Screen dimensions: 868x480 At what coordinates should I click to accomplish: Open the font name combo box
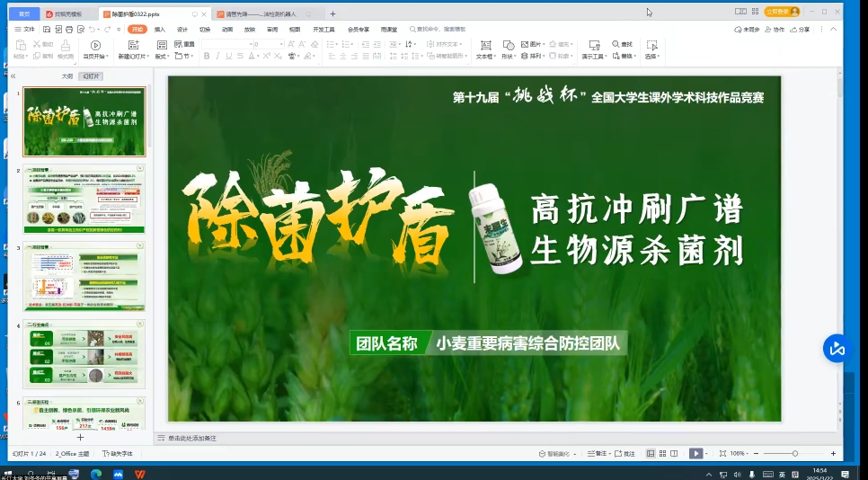[x=225, y=44]
